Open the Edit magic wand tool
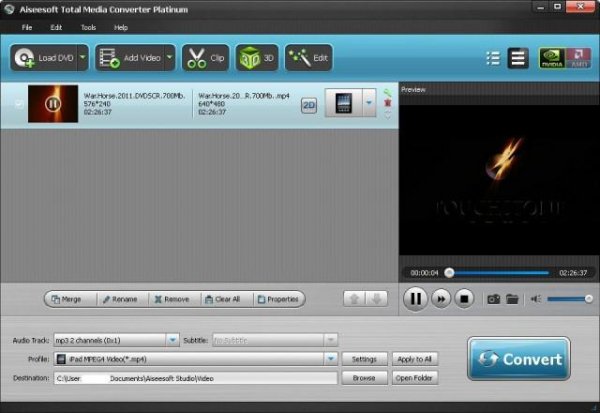The height and width of the screenshot is (413, 600). click(308, 58)
